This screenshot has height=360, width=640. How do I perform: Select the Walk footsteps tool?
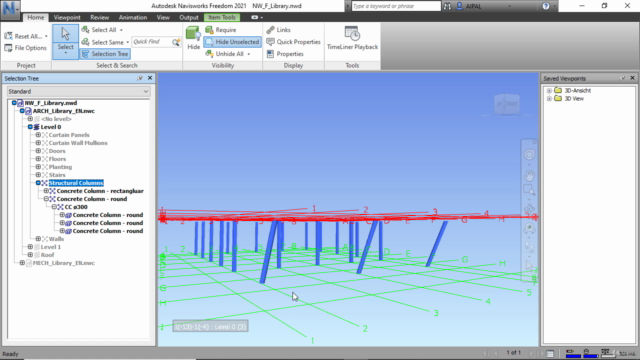pyautogui.click(x=529, y=247)
